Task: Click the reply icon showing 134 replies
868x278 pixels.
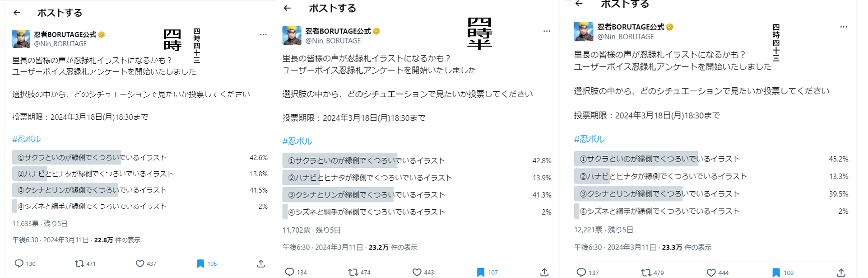Action: (290, 272)
